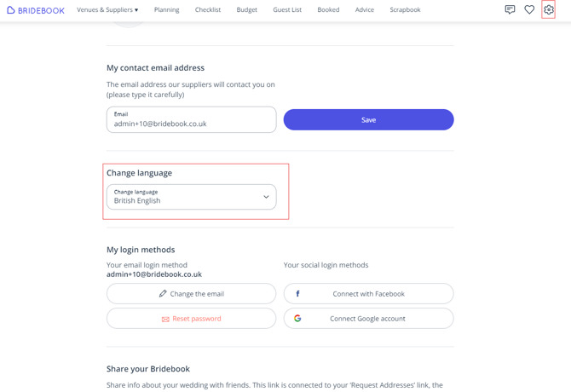
Task: Click the language dropdown chevron arrow
Action: [x=266, y=197]
